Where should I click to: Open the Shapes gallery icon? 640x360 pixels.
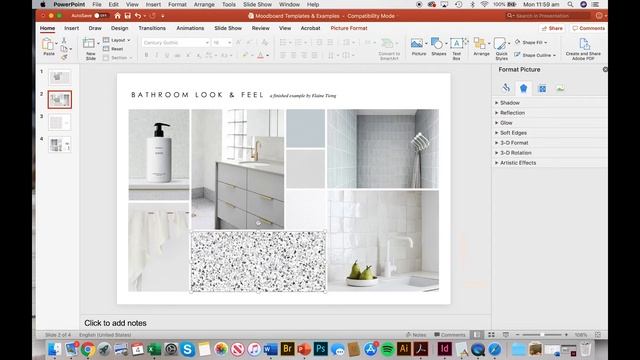[437, 43]
